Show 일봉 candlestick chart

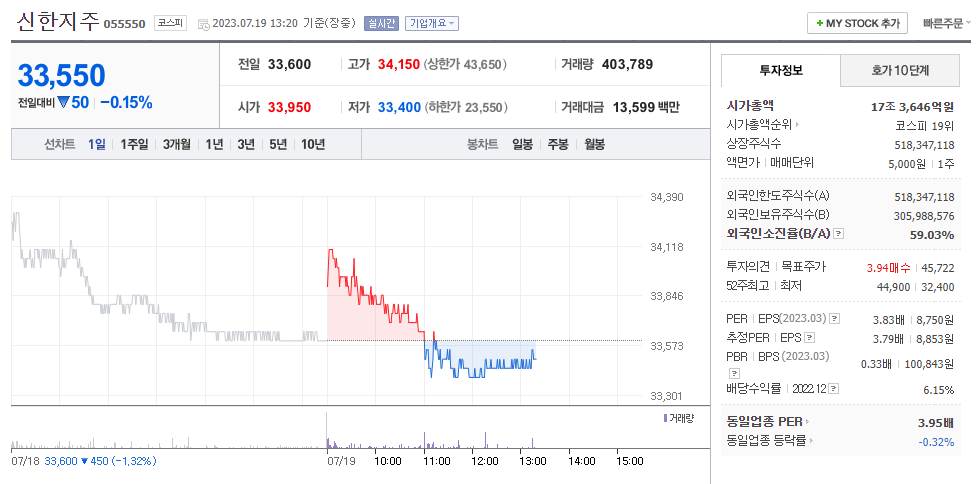tap(523, 144)
